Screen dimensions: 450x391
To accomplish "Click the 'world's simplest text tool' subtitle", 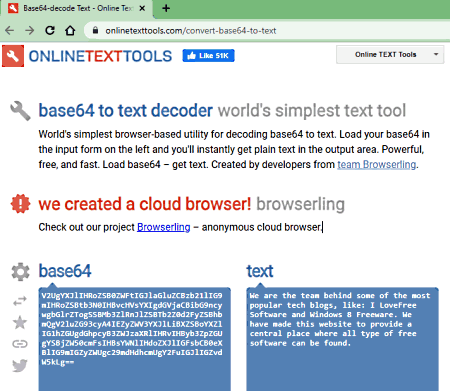I will coord(312,110).
